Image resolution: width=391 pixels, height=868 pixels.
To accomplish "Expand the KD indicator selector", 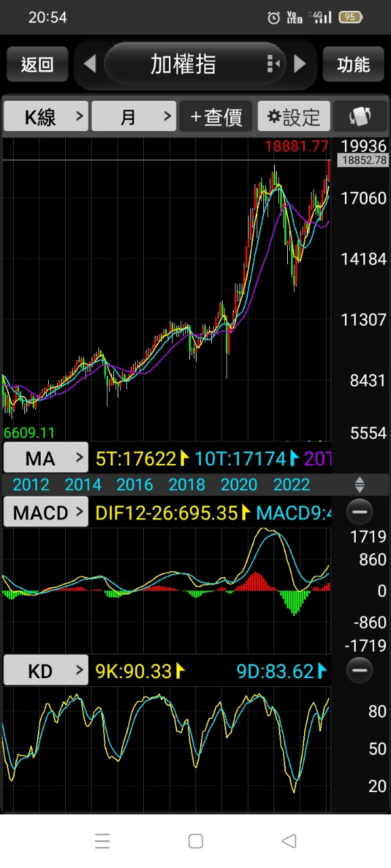I will (x=46, y=671).
